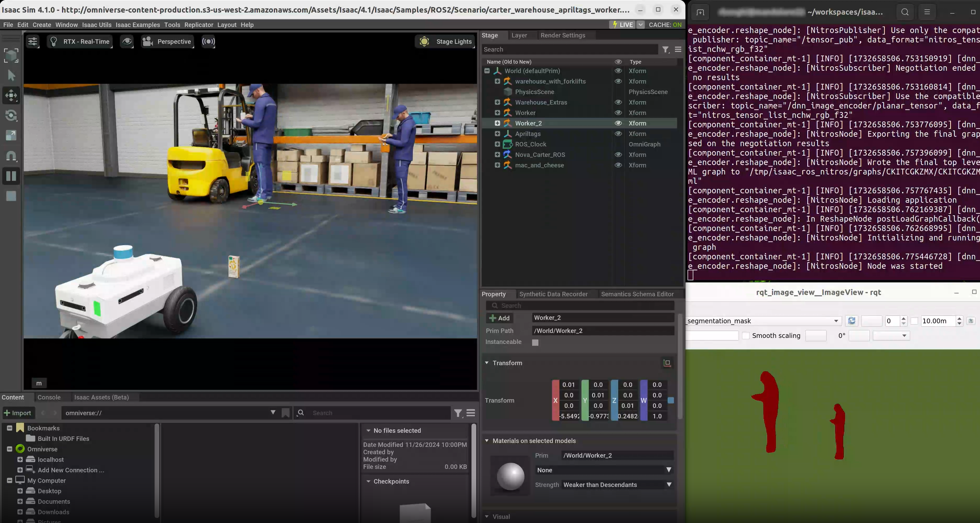Viewport: 980px width, 523px height.
Task: Expand the Nova_Carter_ROS tree item
Action: [497, 154]
